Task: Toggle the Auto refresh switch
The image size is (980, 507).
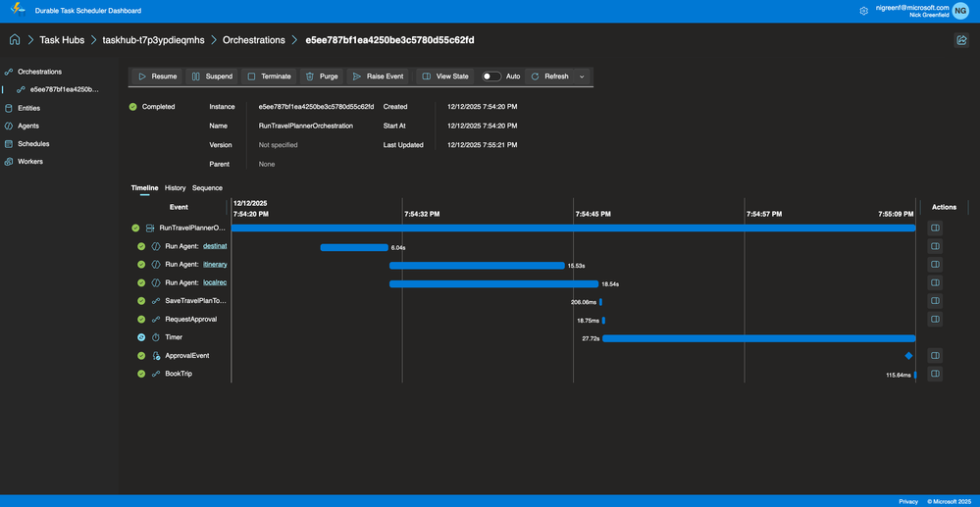Action: tap(491, 76)
